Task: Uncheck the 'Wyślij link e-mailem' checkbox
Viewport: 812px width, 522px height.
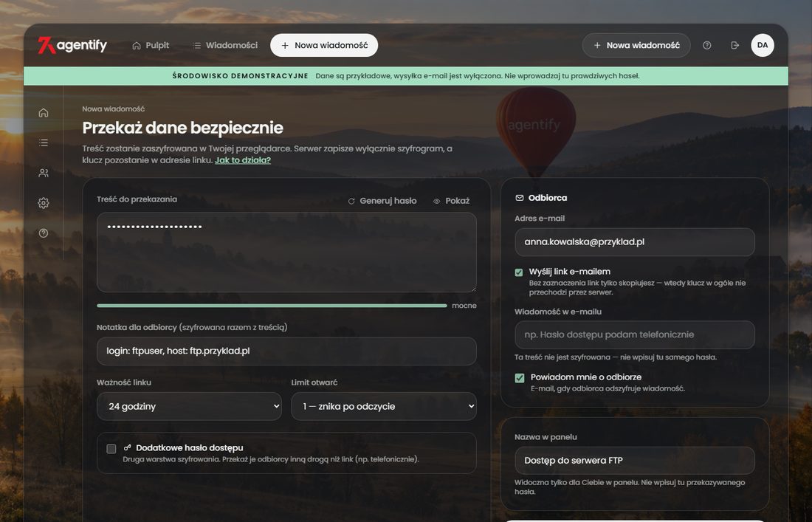Action: 519,272
